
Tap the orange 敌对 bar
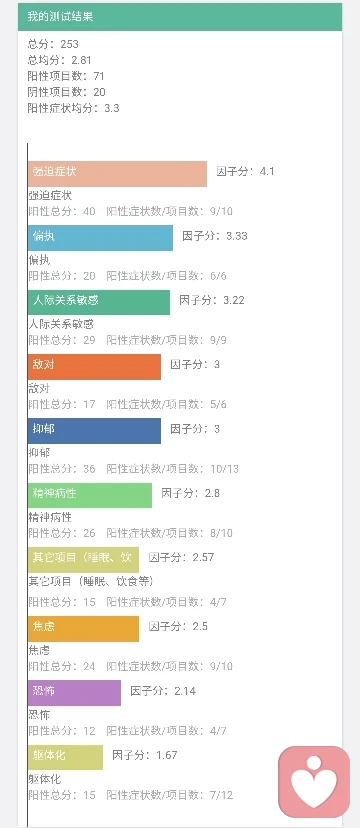point(94,367)
